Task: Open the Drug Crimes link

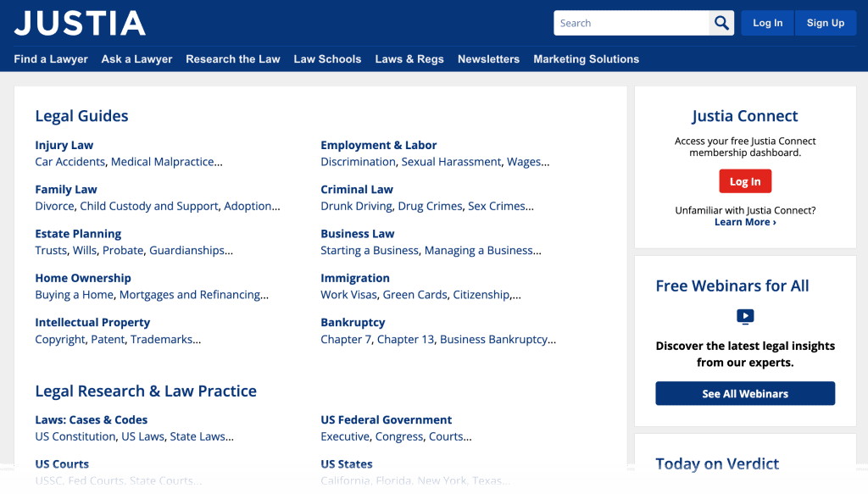Action: [x=430, y=206]
